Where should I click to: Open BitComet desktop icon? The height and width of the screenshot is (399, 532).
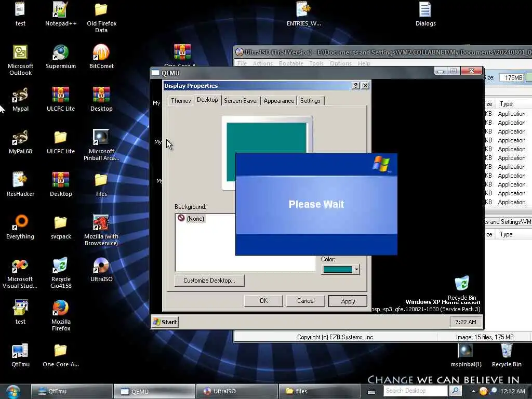101,56
